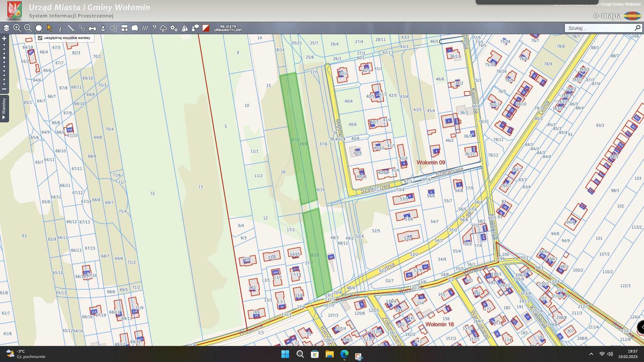Open Rejestr Urbanistyczny from the toolbar
This screenshot has width=644, height=362.
(x=228, y=28)
